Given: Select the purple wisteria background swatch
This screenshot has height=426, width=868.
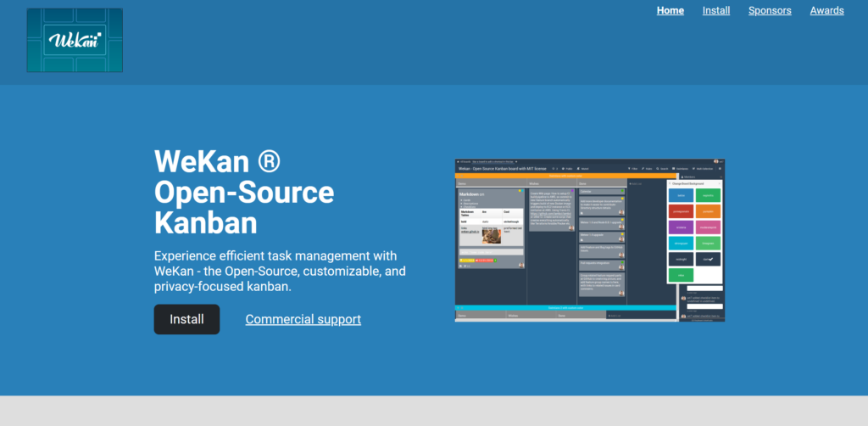Looking at the screenshot, I should coord(681,227).
